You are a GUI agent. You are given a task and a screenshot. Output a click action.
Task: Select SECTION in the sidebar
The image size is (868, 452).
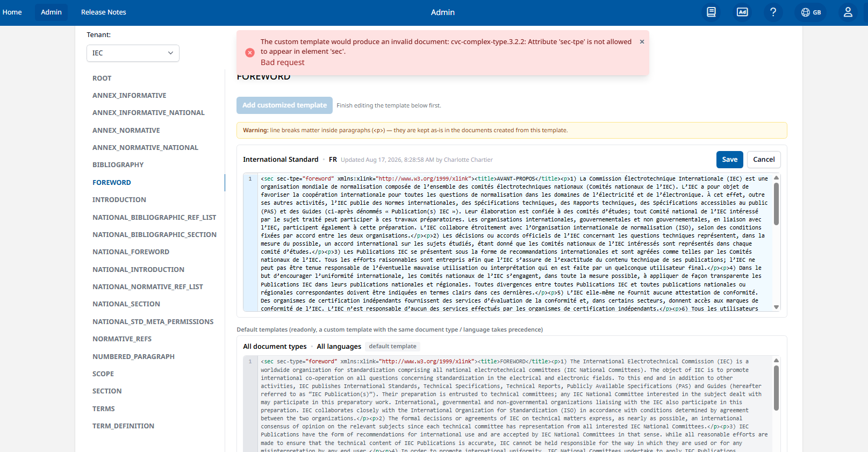tap(107, 391)
